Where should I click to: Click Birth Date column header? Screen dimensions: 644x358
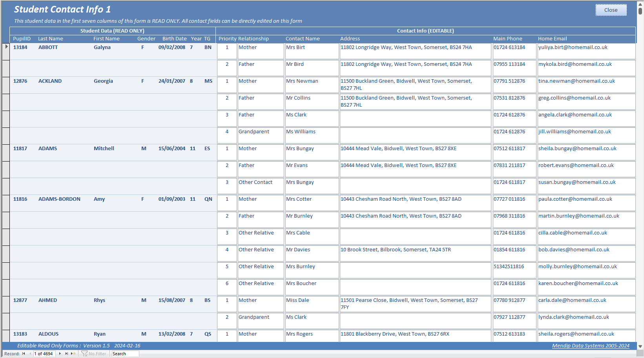pyautogui.click(x=174, y=39)
